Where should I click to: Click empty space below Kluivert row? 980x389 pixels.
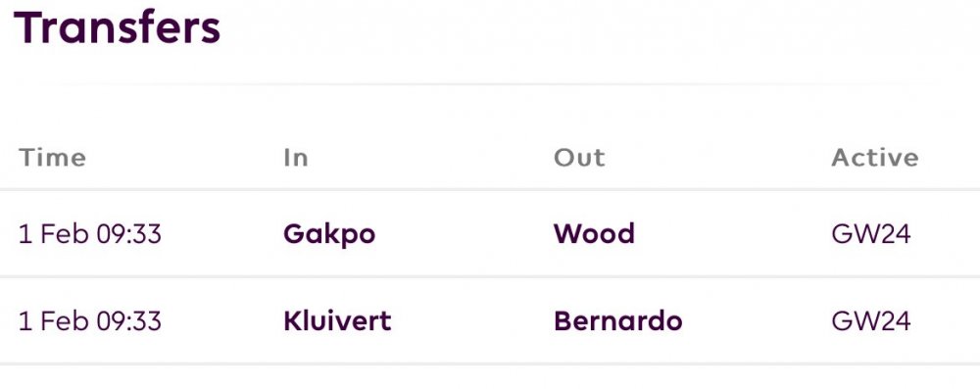[x=490, y=378]
